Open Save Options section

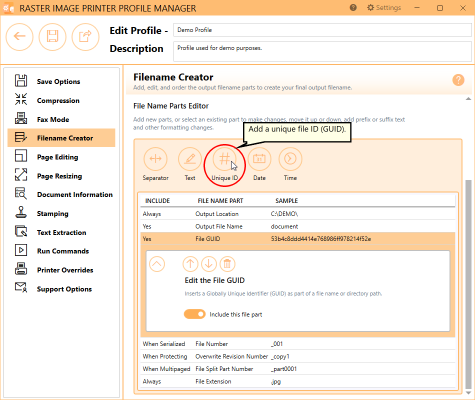(61, 81)
